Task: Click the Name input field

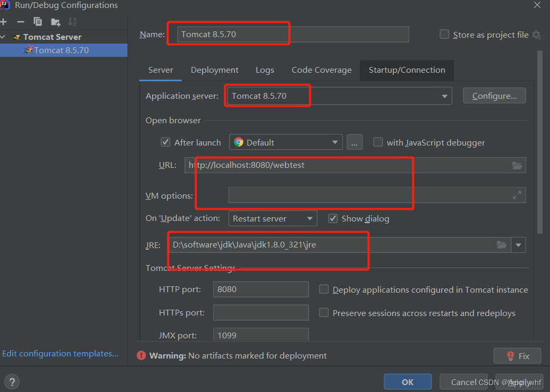Action: (x=293, y=35)
